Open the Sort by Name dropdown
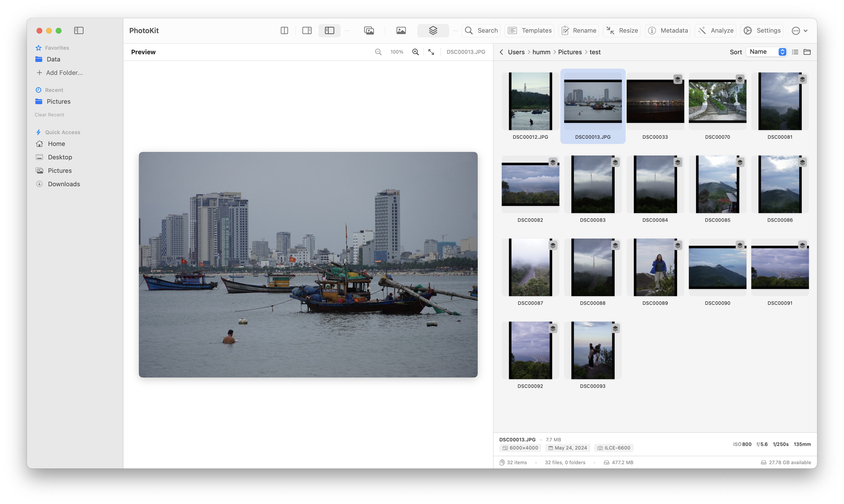The height and width of the screenshot is (504, 844). [766, 52]
